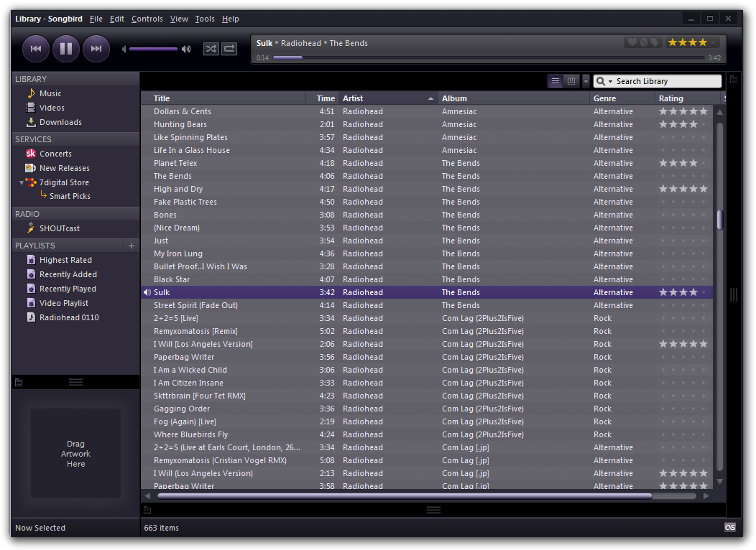Open the Last.fm status bar icon

[730, 527]
